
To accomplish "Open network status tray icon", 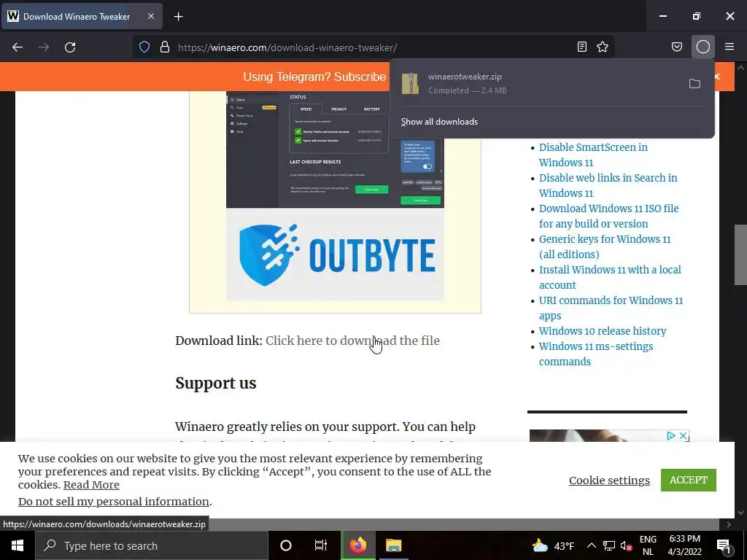I will (x=609, y=545).
